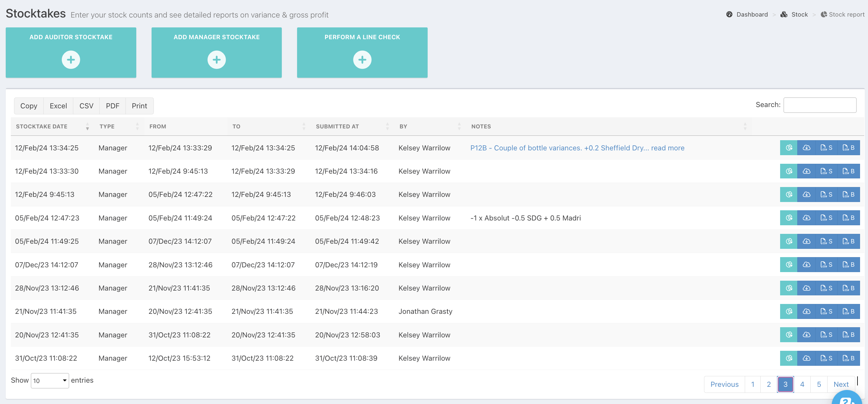Export CSV B for 31/Oct/23 11:08:22 stocktake
The image size is (868, 404).
click(849, 358)
